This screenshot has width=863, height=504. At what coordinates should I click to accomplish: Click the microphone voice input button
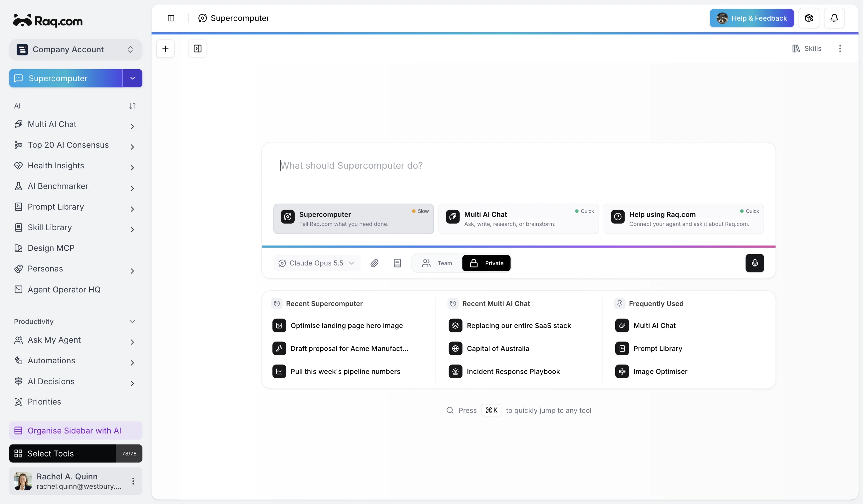point(754,263)
